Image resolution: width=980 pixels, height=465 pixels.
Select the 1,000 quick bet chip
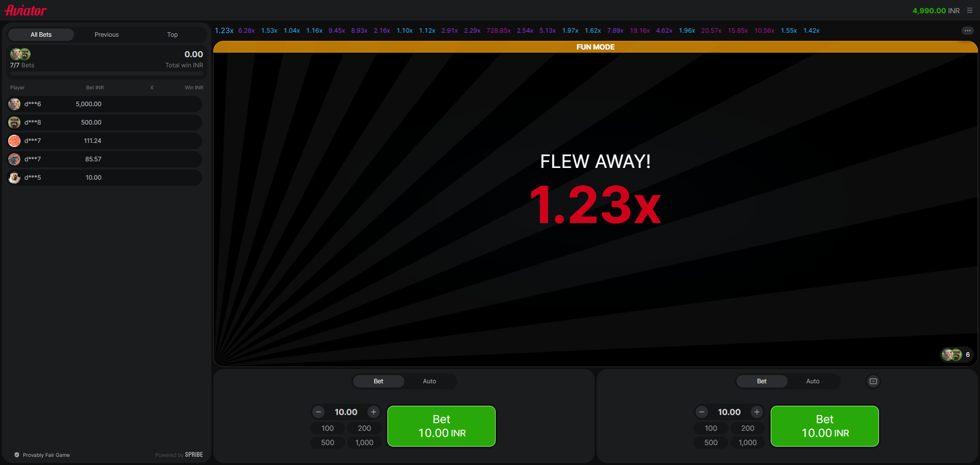(364, 443)
